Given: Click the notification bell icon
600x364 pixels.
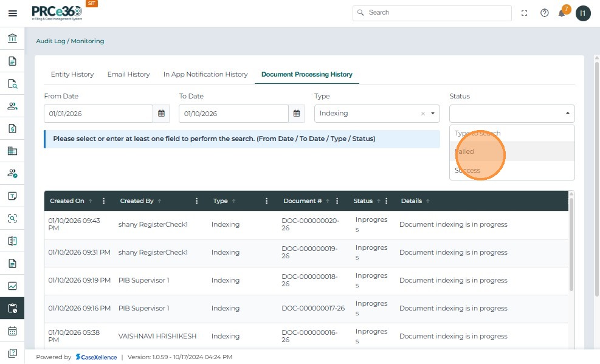Looking at the screenshot, I should tap(562, 13).
